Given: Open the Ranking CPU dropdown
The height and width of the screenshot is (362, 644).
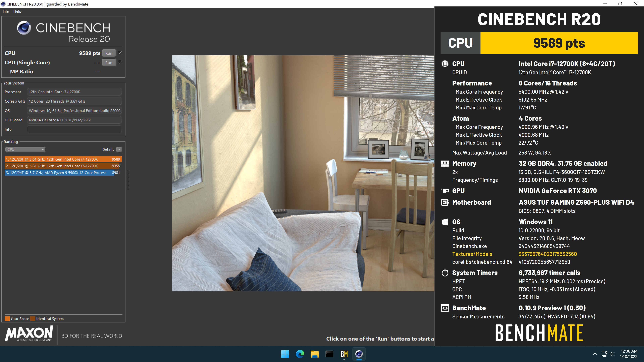Looking at the screenshot, I should (x=25, y=149).
